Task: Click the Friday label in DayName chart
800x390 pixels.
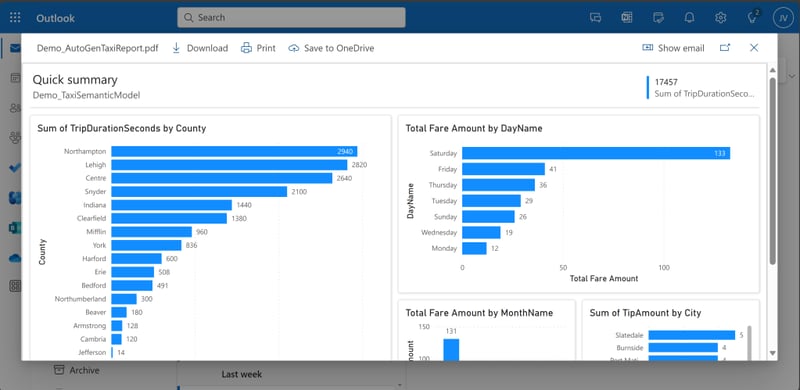Action: pos(447,169)
